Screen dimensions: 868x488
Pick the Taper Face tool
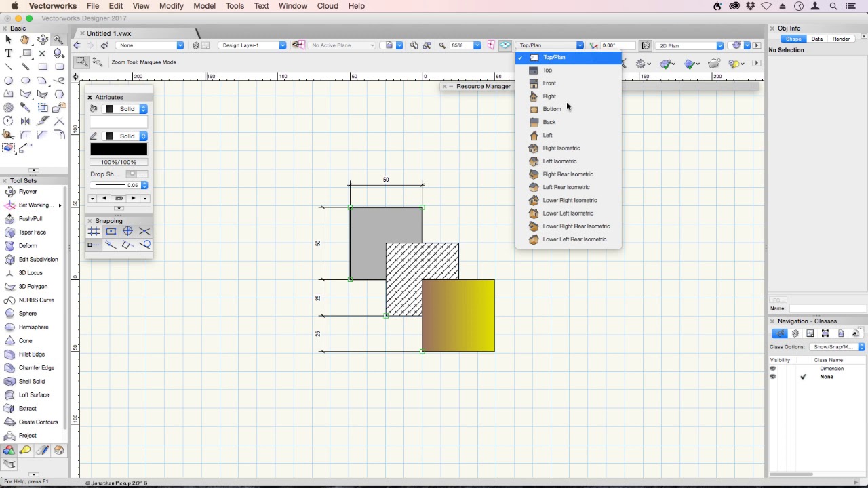(32, 232)
